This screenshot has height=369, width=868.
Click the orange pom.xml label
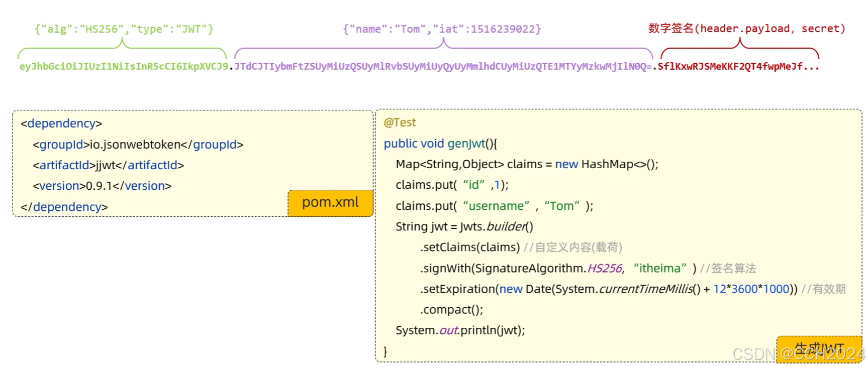(330, 203)
